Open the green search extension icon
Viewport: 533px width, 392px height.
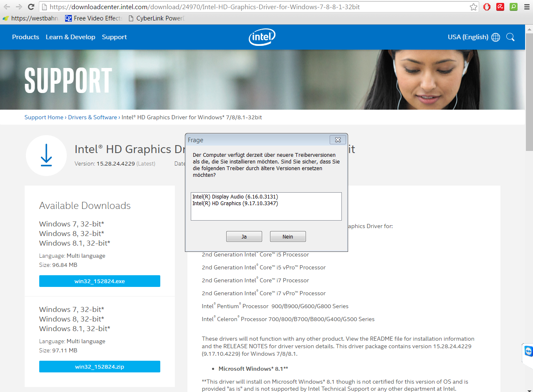coord(513,7)
